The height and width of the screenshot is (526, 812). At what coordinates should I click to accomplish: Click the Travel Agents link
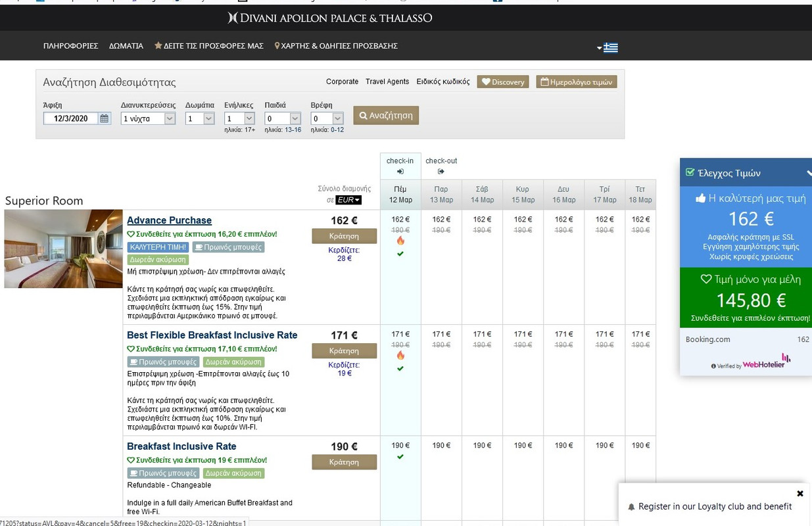point(387,82)
